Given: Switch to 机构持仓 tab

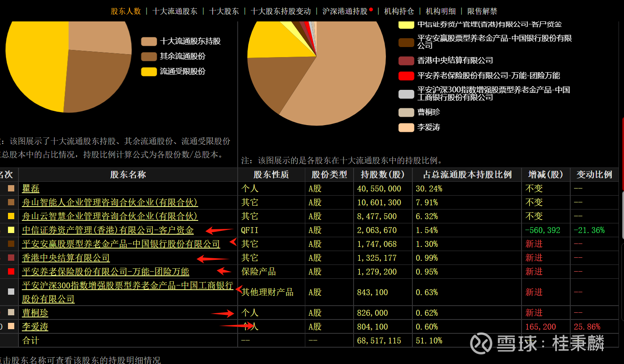Looking at the screenshot, I should point(399,11).
